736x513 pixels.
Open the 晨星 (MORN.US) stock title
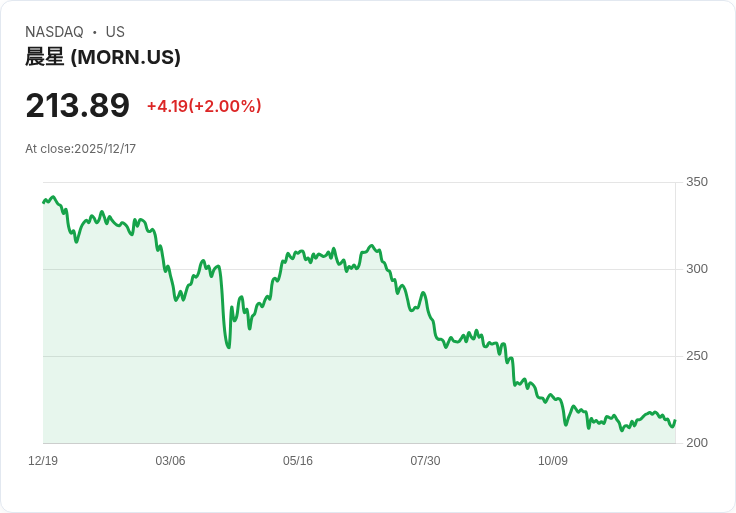click(103, 57)
